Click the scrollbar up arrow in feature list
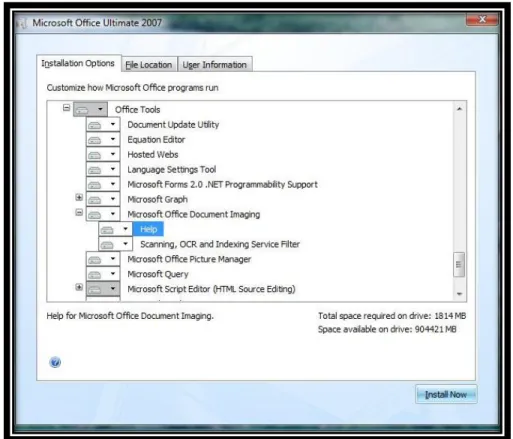The width and height of the screenshot is (513, 439). coord(459,109)
